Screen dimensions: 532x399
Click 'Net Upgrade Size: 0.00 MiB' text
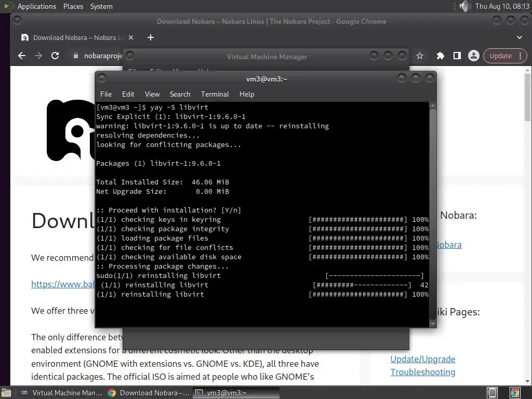pyautogui.click(x=163, y=191)
